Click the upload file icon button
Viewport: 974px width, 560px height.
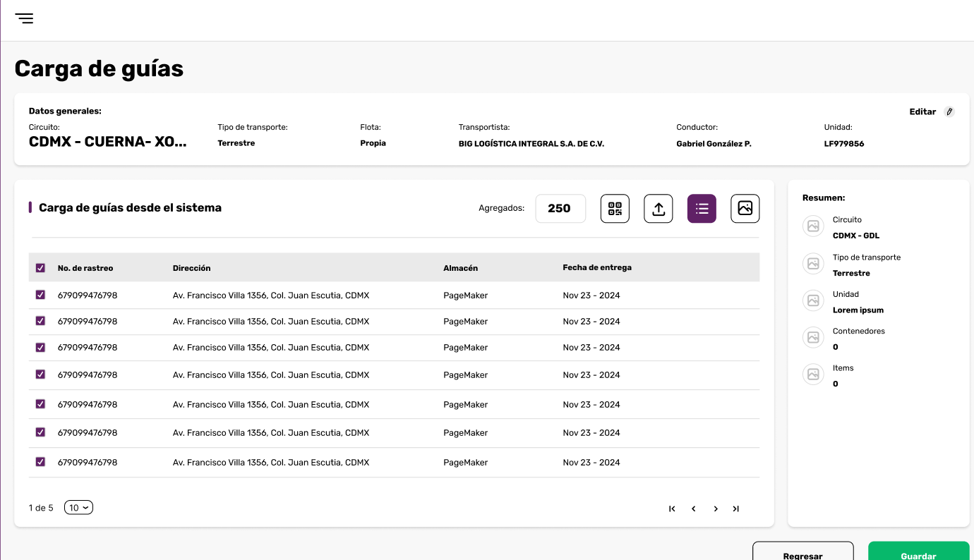pyautogui.click(x=659, y=209)
